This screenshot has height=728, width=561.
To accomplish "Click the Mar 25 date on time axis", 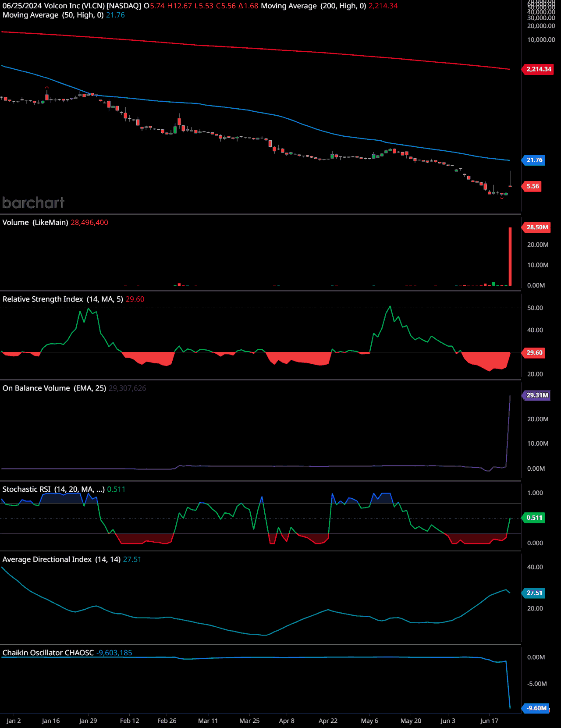I will click(x=250, y=721).
